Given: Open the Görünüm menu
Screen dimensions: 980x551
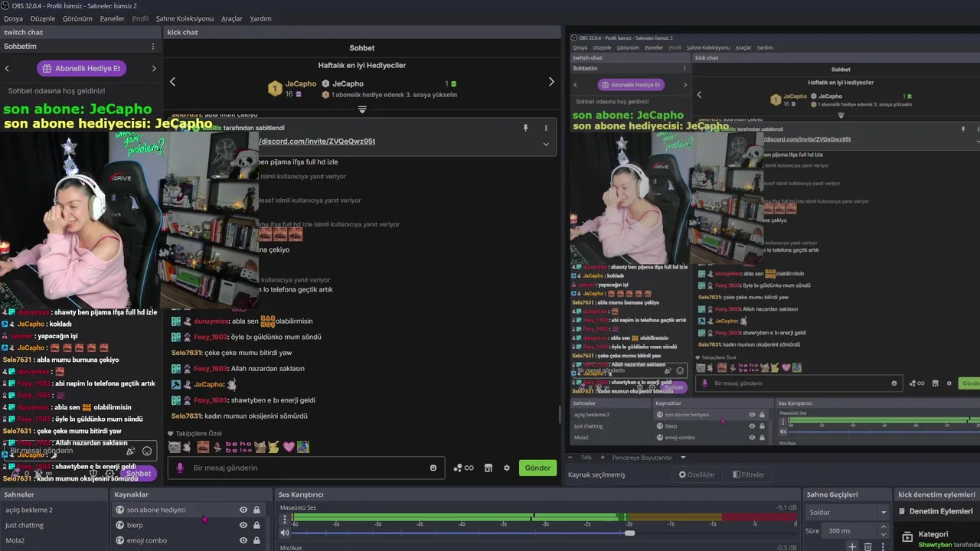Looking at the screenshot, I should 77,18.
